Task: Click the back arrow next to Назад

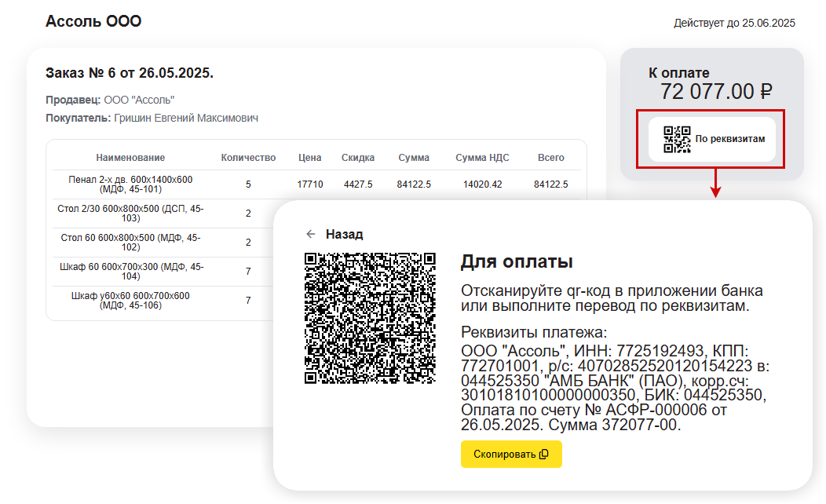Action: pyautogui.click(x=311, y=234)
